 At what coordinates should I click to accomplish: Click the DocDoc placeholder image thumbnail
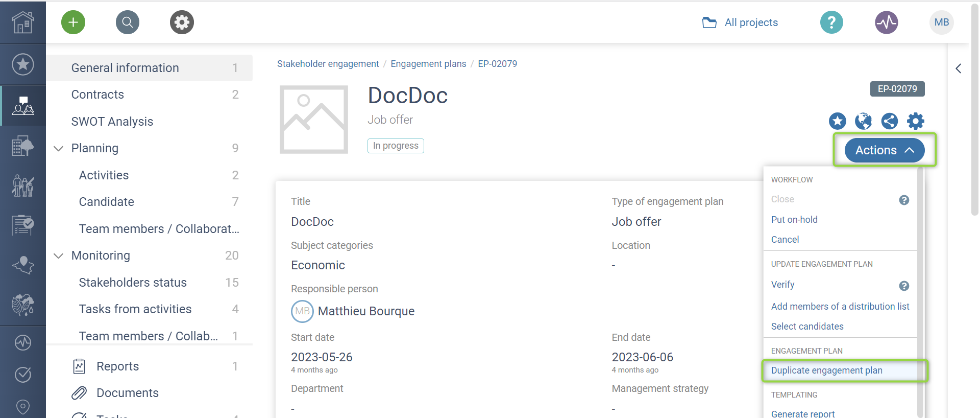point(314,120)
